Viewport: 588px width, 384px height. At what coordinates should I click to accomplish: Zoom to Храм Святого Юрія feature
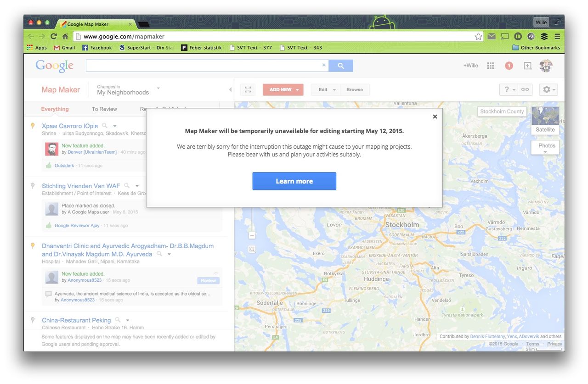click(x=105, y=126)
